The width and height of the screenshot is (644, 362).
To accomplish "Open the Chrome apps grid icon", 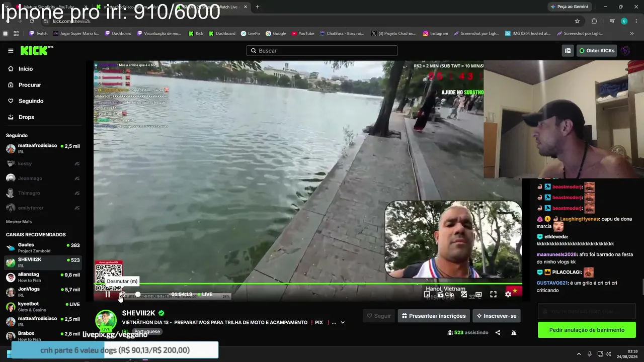I will point(16,34).
